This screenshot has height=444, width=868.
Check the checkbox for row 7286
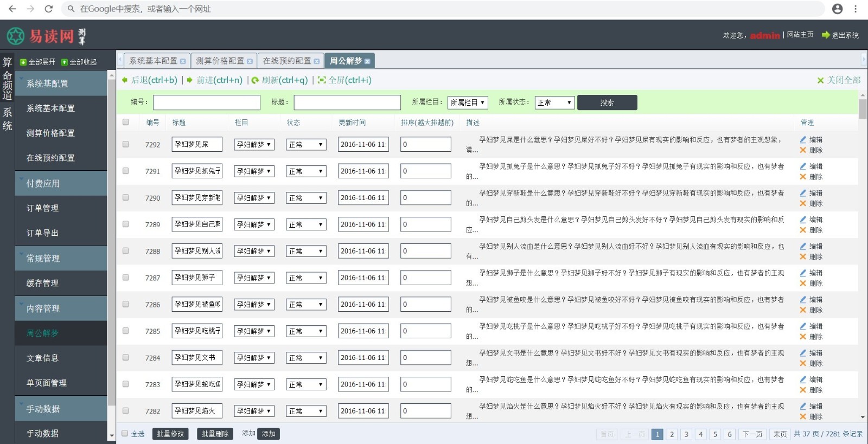pyautogui.click(x=126, y=304)
